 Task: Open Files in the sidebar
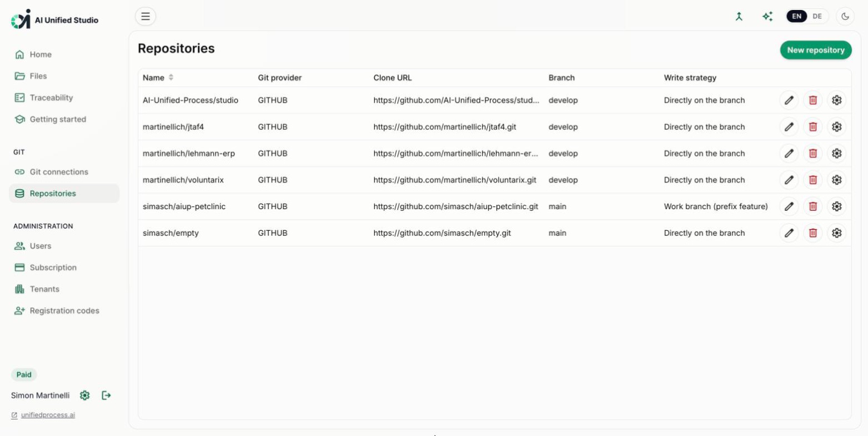coord(64,76)
